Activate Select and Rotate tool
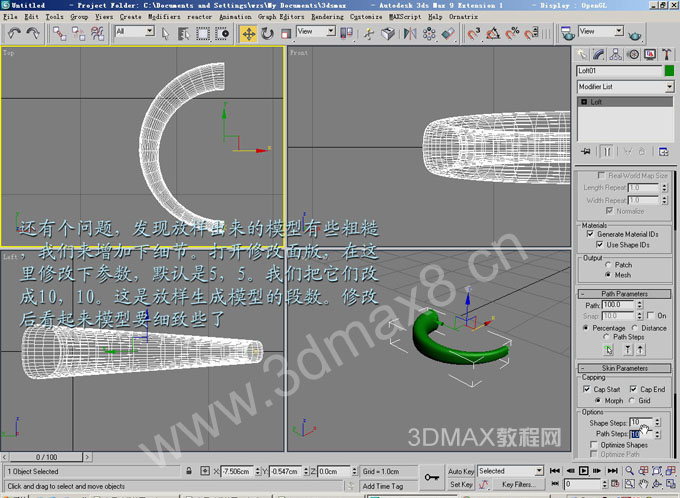Viewport: 680px width, 498px height. (x=267, y=33)
